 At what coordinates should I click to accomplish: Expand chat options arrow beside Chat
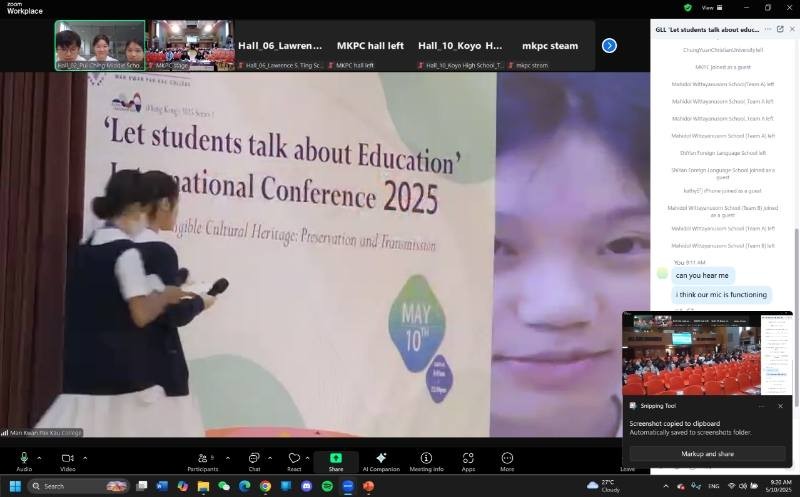[270, 458]
